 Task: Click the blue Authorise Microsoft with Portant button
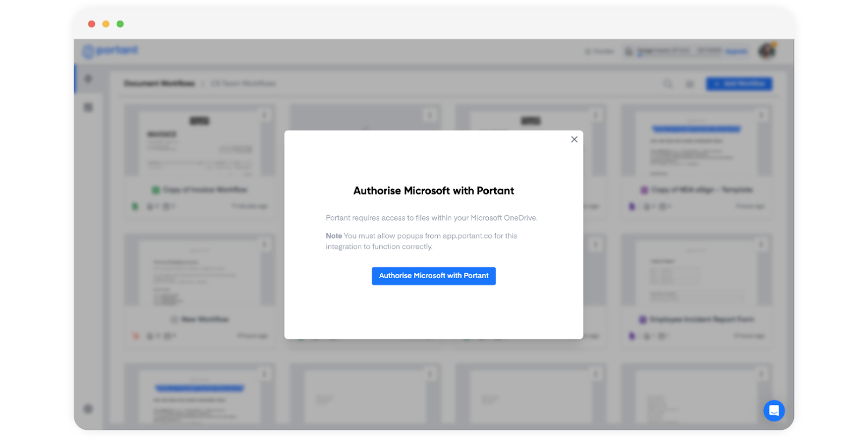(433, 276)
